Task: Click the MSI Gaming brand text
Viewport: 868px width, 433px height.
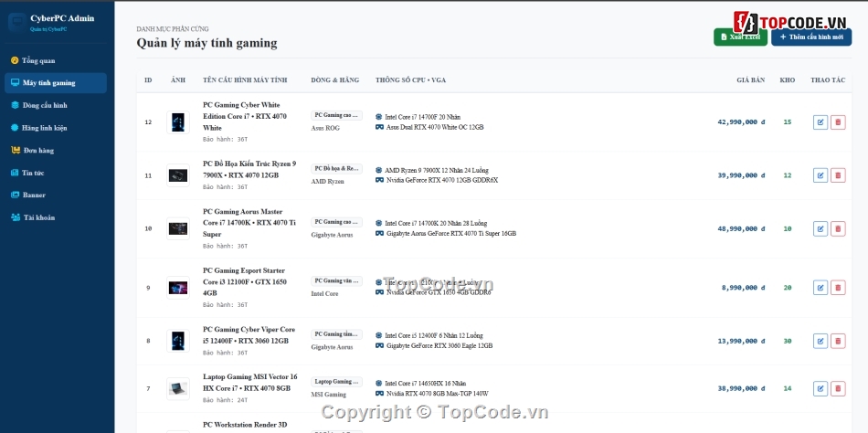Action: (x=328, y=395)
